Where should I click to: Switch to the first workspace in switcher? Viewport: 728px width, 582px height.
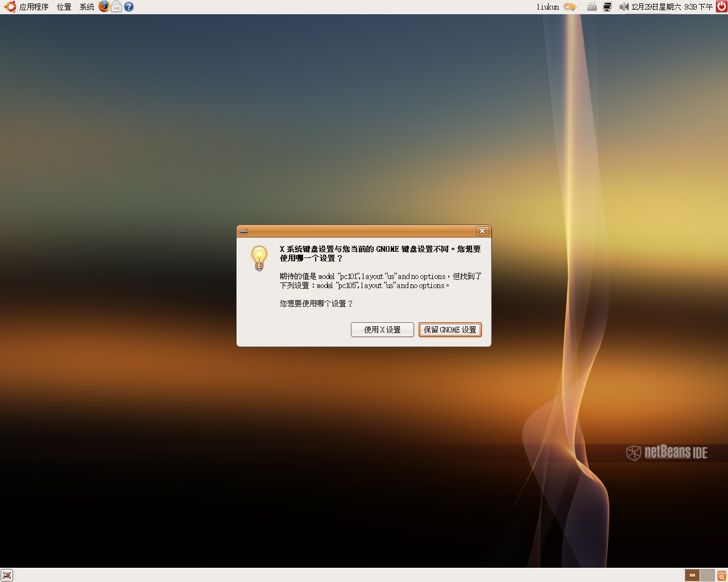[692, 575]
